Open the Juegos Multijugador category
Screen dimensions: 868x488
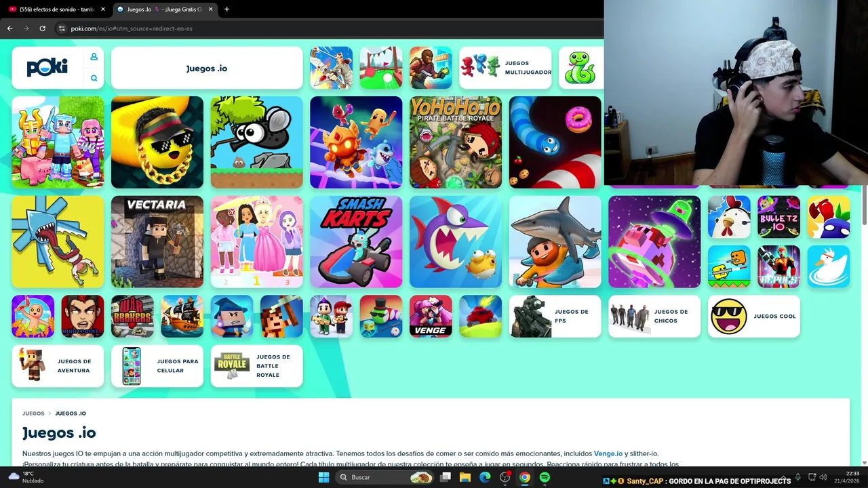[x=505, y=68]
